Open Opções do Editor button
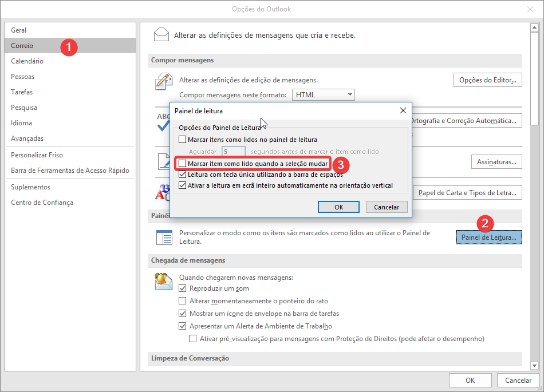This screenshot has width=544, height=392. point(487,80)
